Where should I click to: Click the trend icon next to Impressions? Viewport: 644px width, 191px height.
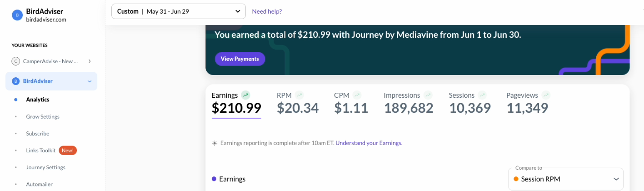point(428,95)
